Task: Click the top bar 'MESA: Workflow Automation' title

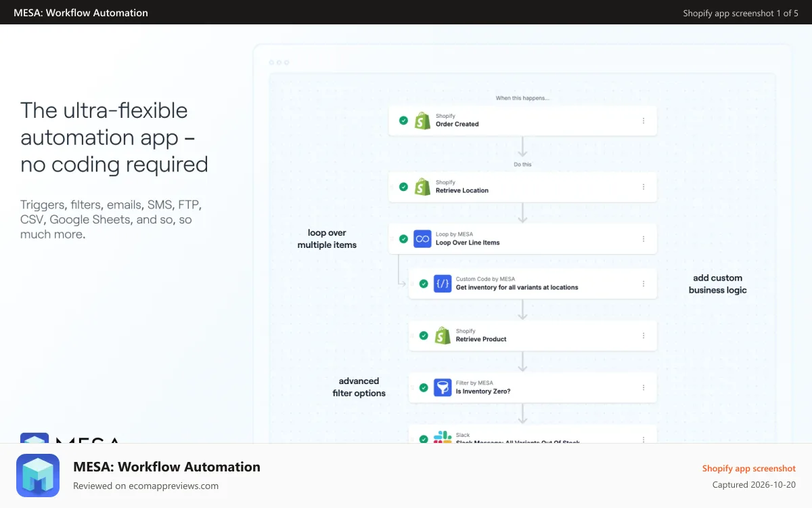Action: tap(81, 13)
